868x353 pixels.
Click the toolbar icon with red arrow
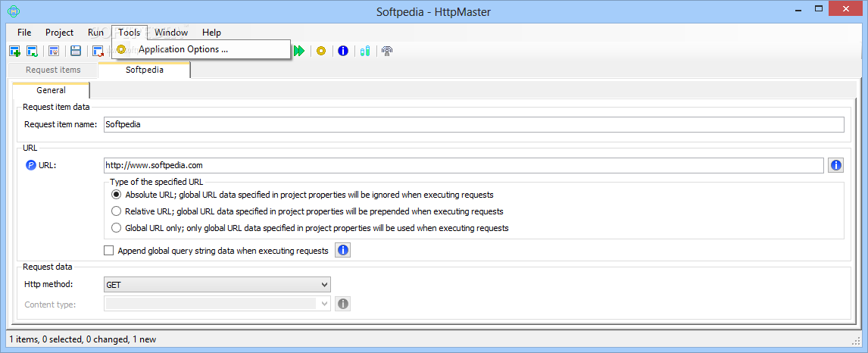98,51
